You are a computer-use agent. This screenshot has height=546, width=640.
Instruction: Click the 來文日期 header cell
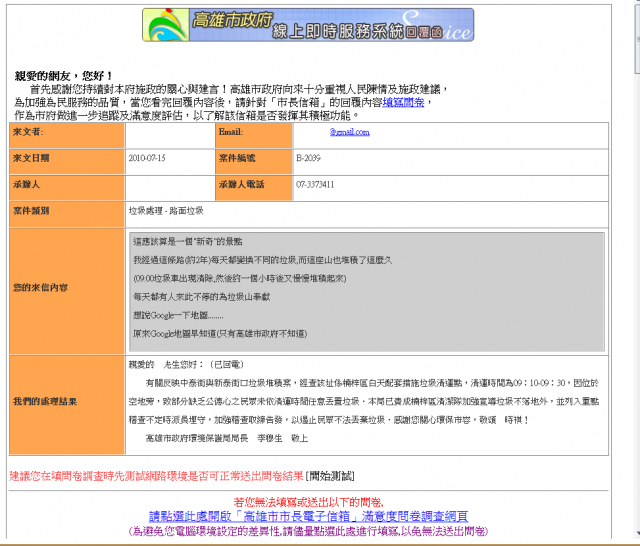tap(67, 162)
